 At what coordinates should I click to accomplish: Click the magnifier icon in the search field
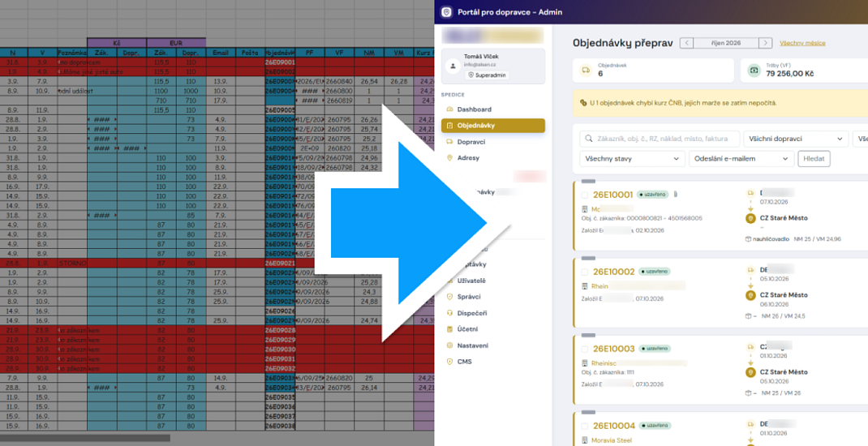tap(588, 139)
